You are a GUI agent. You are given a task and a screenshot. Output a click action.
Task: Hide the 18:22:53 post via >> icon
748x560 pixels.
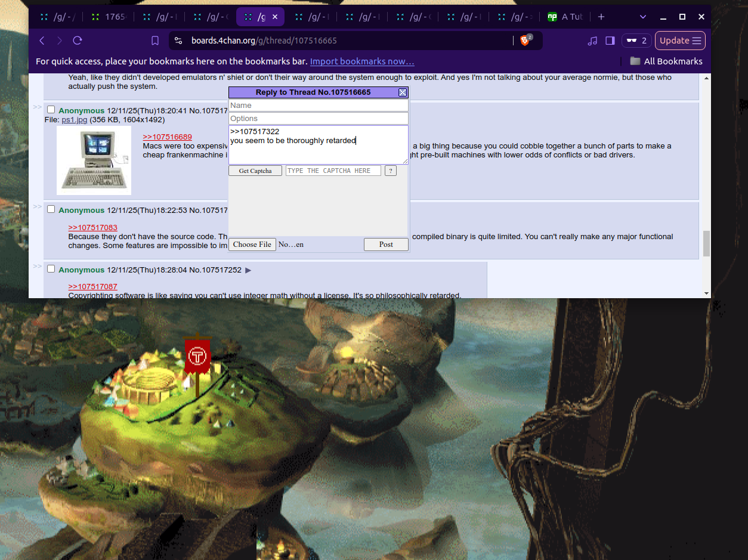pyautogui.click(x=37, y=206)
